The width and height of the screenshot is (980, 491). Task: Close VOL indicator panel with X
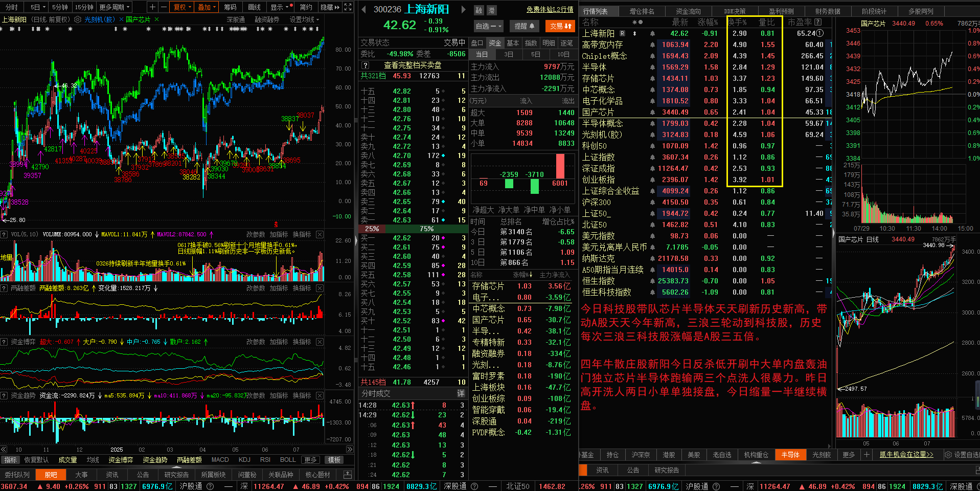point(320,234)
